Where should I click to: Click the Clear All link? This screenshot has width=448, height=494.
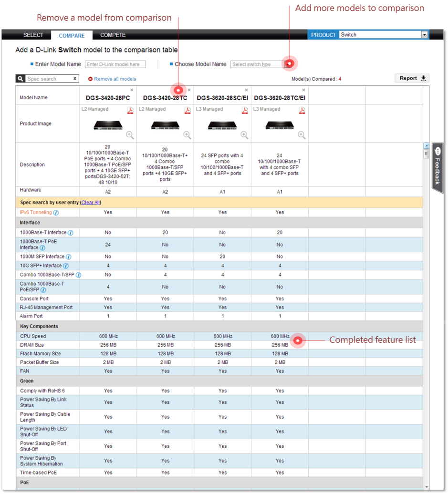click(x=91, y=203)
